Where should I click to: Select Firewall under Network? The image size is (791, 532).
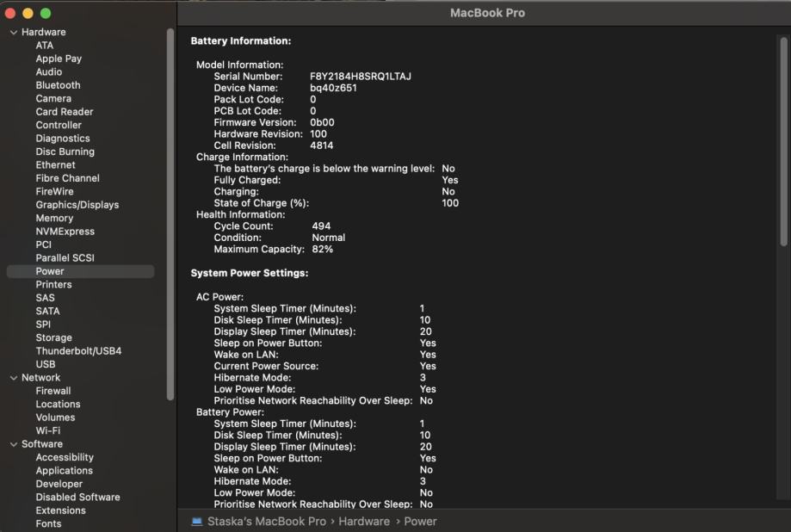tap(53, 391)
